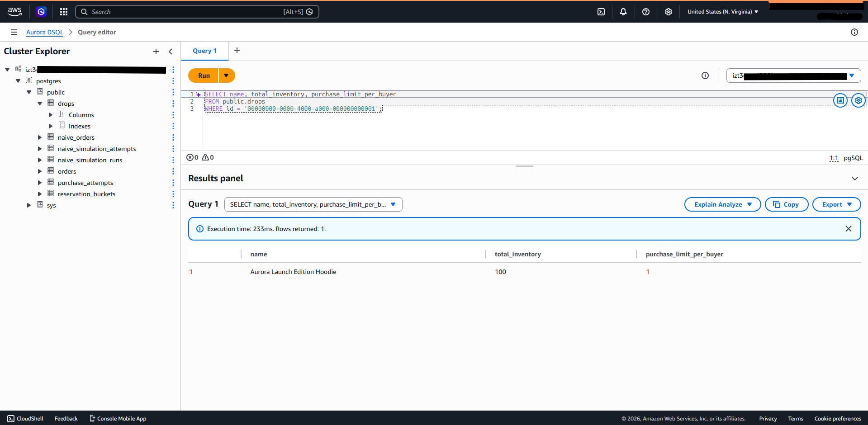The image size is (868, 425).
Task: Open actions menu for drops table
Action: click(173, 104)
